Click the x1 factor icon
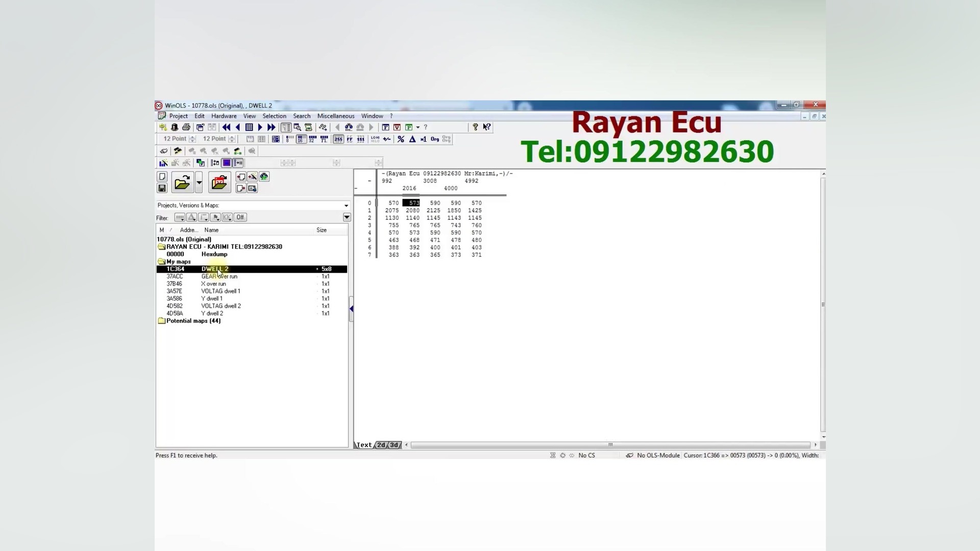 pos(424,139)
